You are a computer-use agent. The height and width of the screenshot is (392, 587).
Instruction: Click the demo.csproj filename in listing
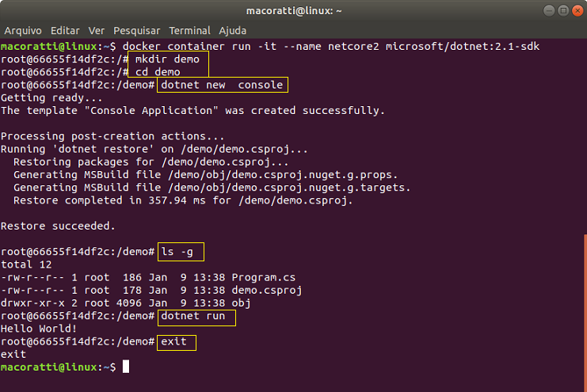click(x=266, y=290)
